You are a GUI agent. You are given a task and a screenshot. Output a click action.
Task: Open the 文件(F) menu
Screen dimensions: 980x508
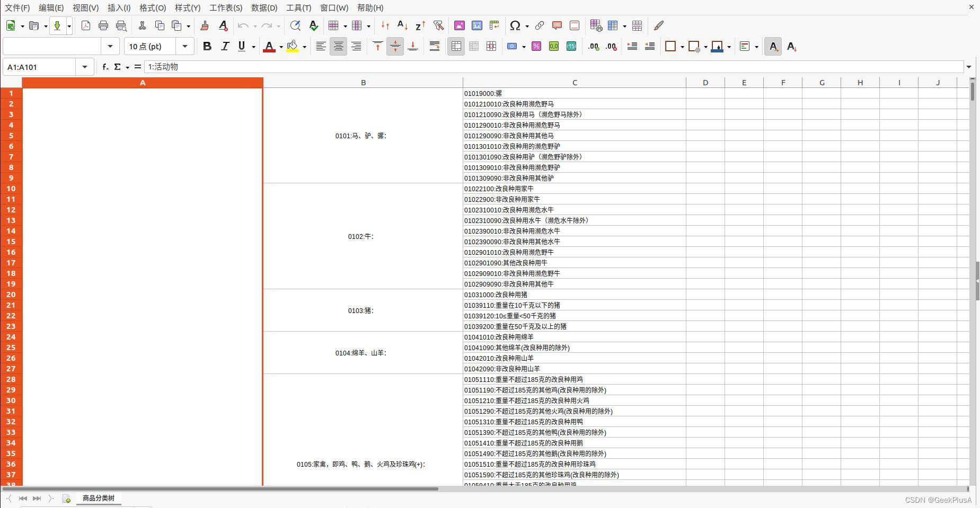coord(17,7)
